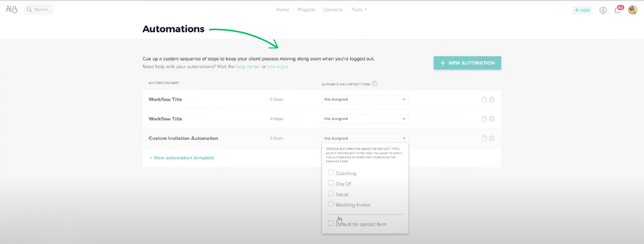Click the + NEW button in header
The image size is (644, 244).
coord(582,10)
